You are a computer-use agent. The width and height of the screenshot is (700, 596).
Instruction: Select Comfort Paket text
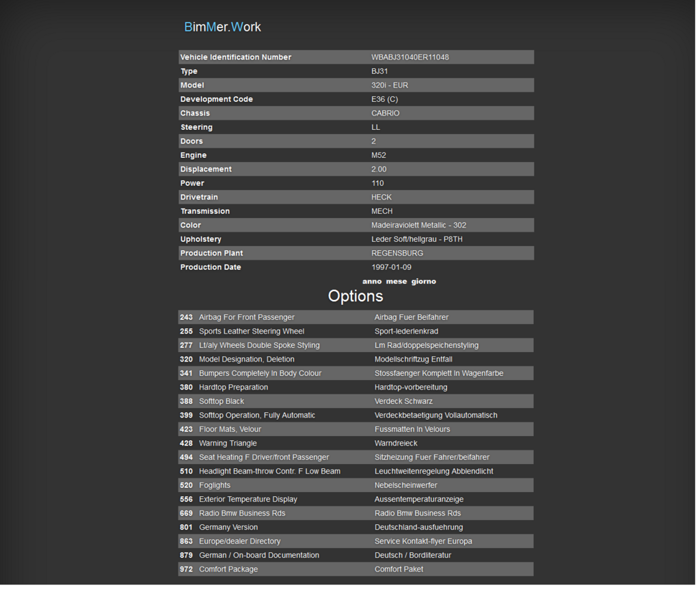click(x=399, y=569)
